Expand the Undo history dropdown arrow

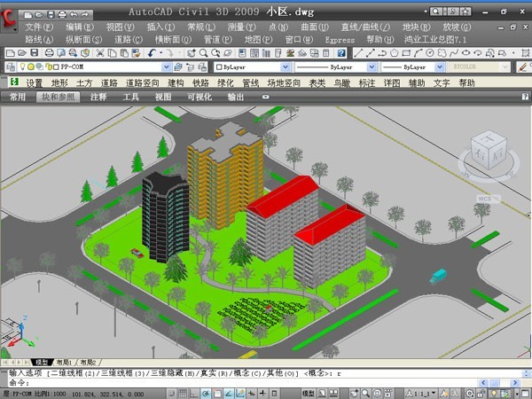click(160, 53)
